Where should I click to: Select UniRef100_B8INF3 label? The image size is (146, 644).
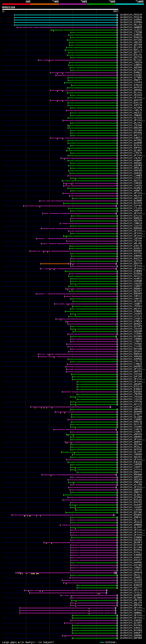tap(131, 542)
